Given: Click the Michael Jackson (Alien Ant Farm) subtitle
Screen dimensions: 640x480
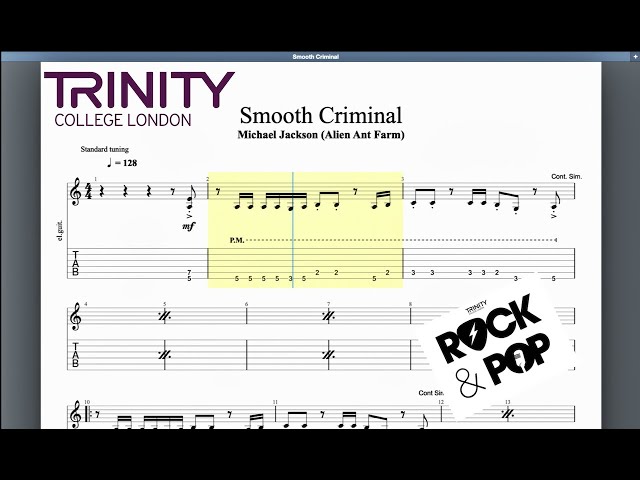Looking at the screenshot, I should click(321, 135).
